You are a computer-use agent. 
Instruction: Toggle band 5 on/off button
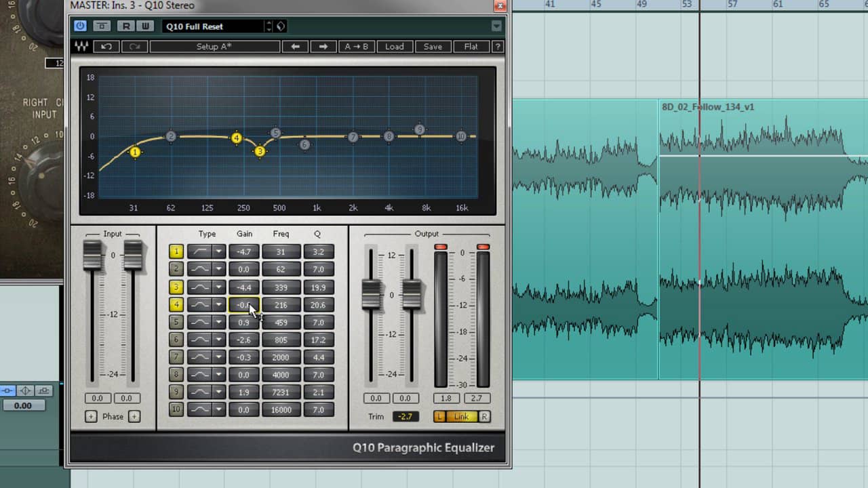point(176,322)
